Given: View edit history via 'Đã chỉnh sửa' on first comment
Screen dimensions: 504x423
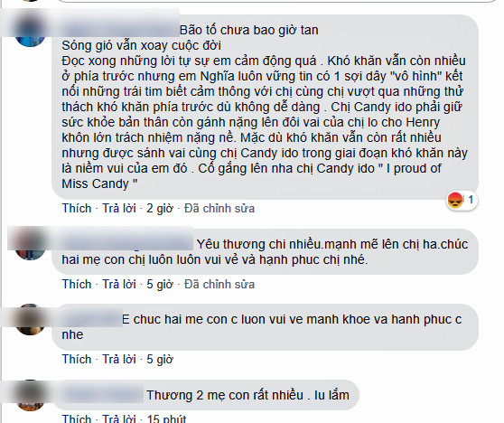Looking at the screenshot, I should point(219,209).
